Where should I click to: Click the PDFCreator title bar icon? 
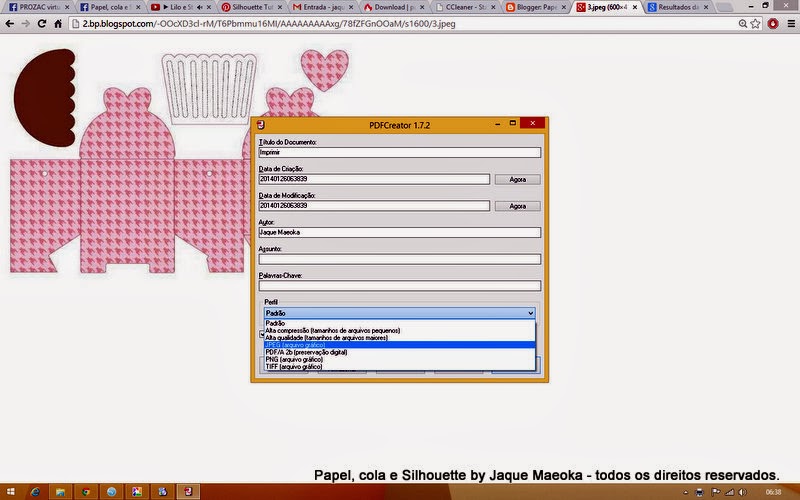coord(261,125)
